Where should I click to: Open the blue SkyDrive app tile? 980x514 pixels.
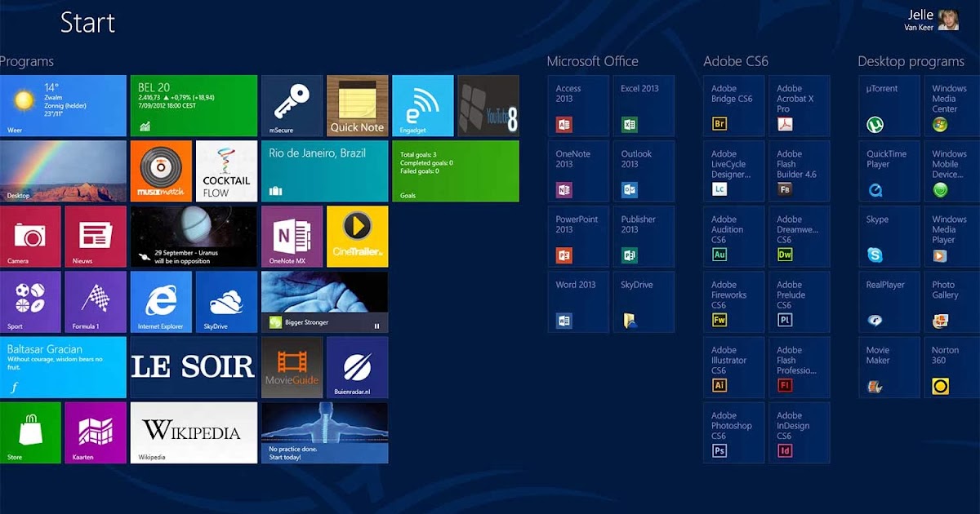pos(226,302)
